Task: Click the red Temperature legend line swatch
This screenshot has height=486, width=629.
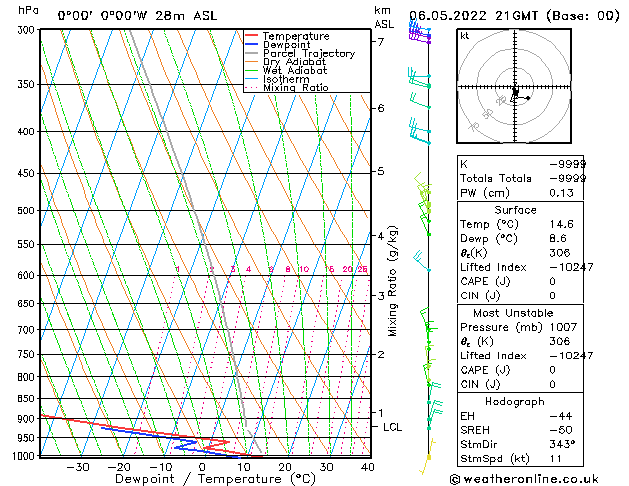Action: click(x=251, y=36)
